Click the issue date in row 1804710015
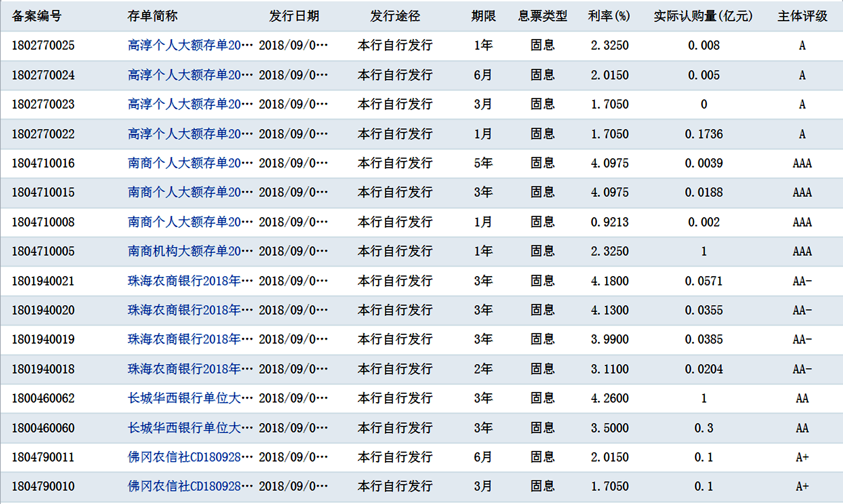The width and height of the screenshot is (843, 504). click(293, 192)
